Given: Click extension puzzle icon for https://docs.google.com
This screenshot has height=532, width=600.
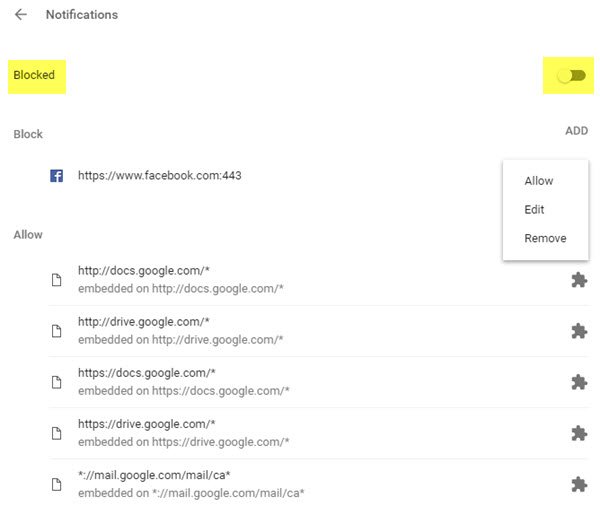Looking at the screenshot, I should tap(578, 382).
